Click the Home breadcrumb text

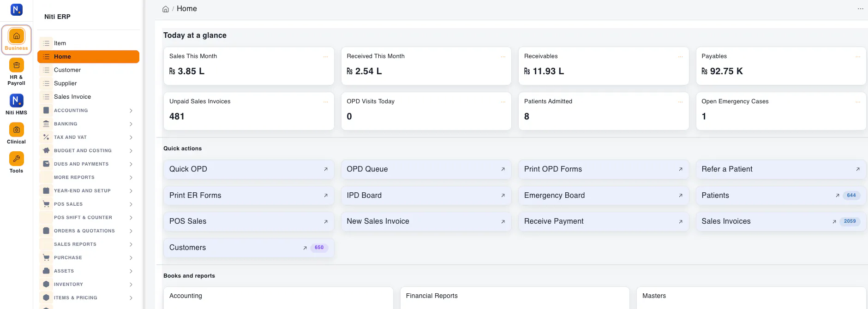point(187,9)
